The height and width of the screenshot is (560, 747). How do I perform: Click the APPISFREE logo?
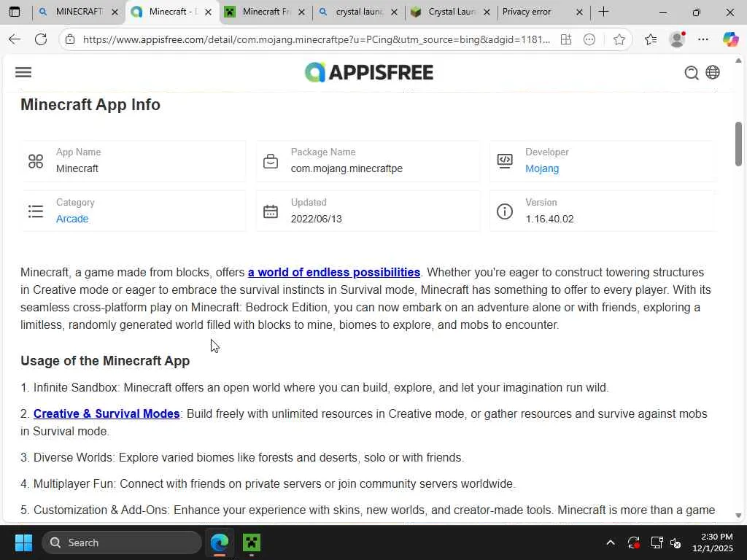pos(369,72)
